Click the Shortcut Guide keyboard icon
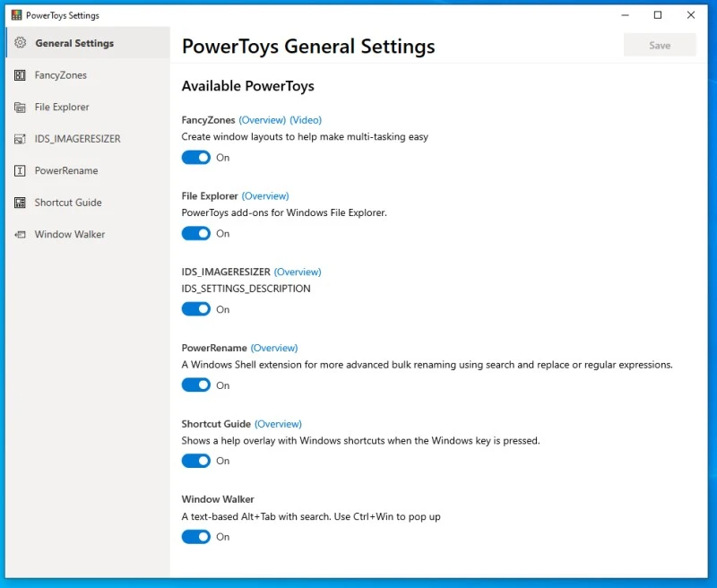Screen dimensions: 717x588 coord(20,203)
